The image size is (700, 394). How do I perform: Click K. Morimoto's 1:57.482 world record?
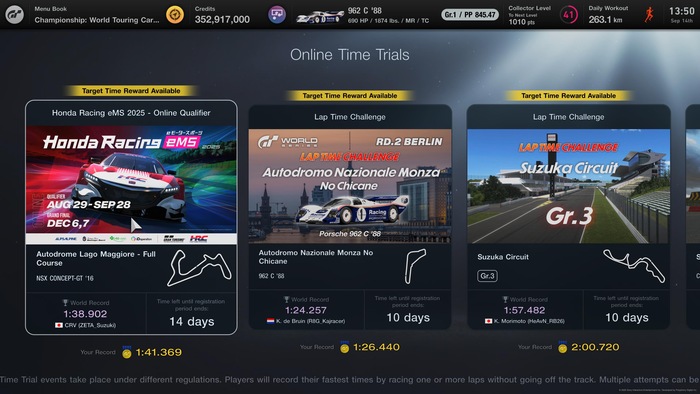coord(525,310)
